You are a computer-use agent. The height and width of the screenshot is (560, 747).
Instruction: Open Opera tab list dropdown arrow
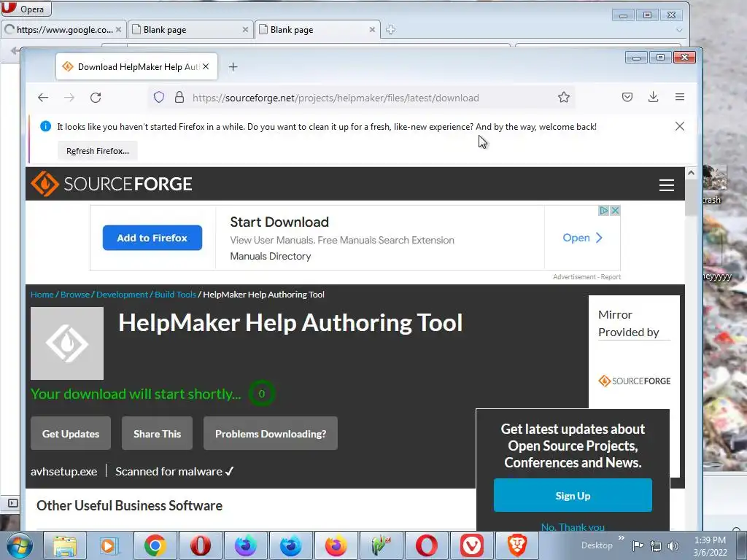click(679, 30)
